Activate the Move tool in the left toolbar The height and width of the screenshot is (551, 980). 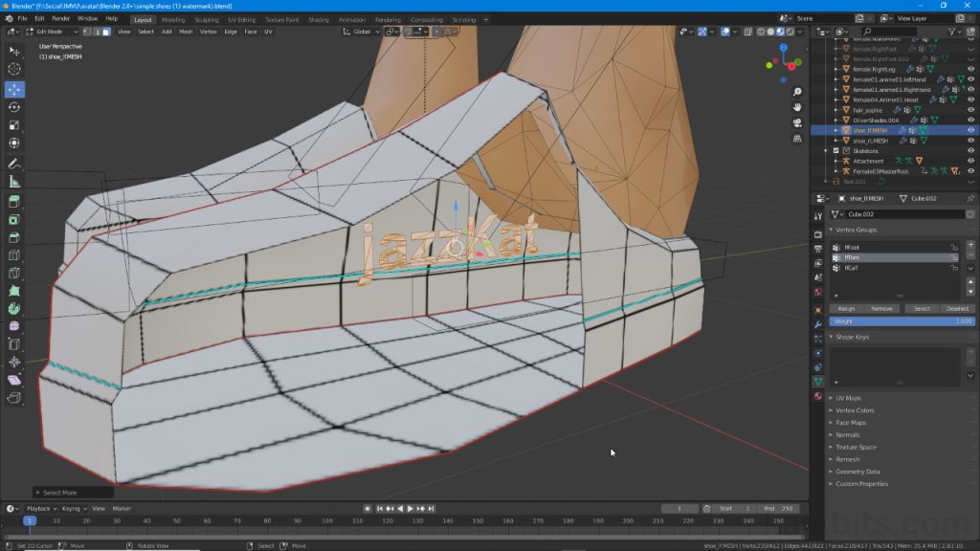pos(13,90)
